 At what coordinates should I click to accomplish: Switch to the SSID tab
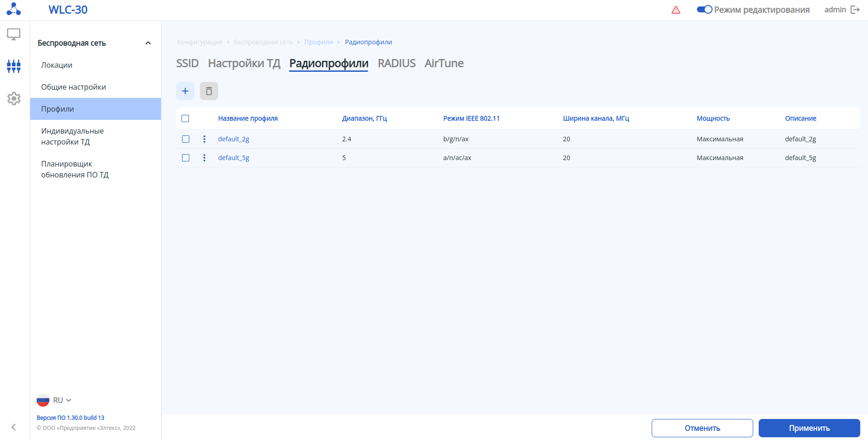point(187,63)
